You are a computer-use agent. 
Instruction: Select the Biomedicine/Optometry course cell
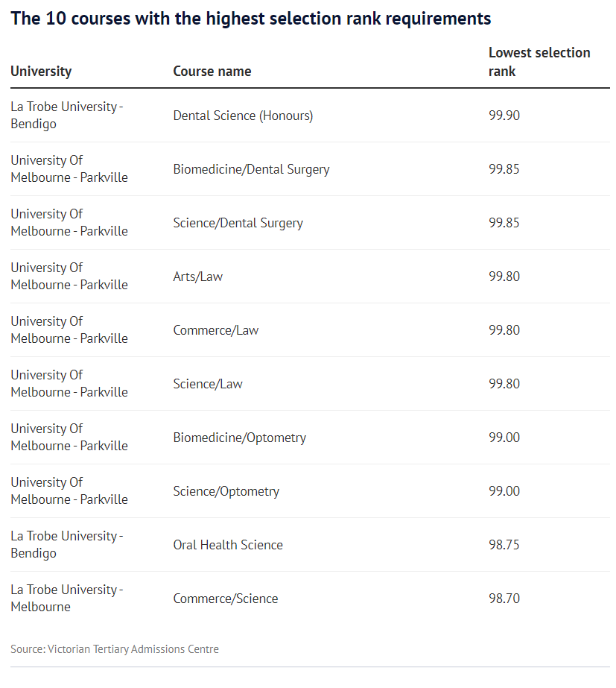pos(239,438)
